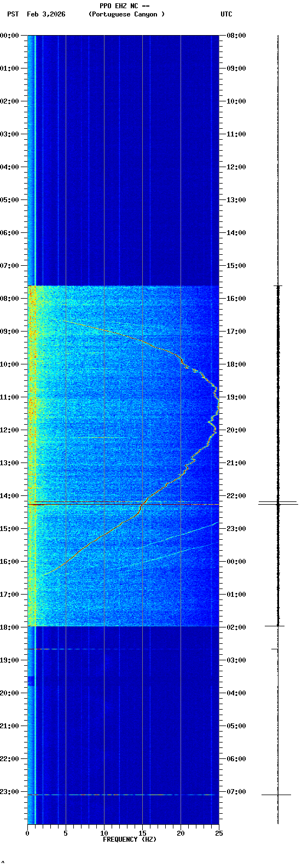This screenshot has height=868, width=302.
Task: Click the UTC '11:00' time label
Action: coord(236,134)
